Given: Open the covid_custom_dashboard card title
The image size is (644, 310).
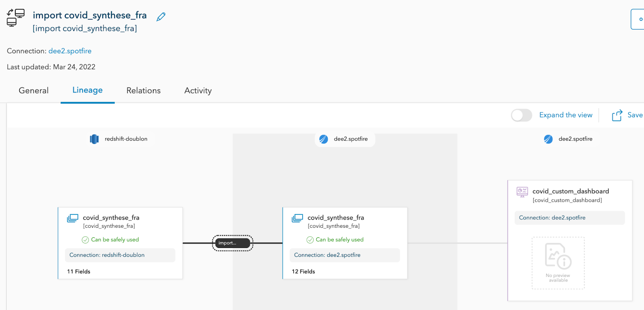Looking at the screenshot, I should coord(571,191).
